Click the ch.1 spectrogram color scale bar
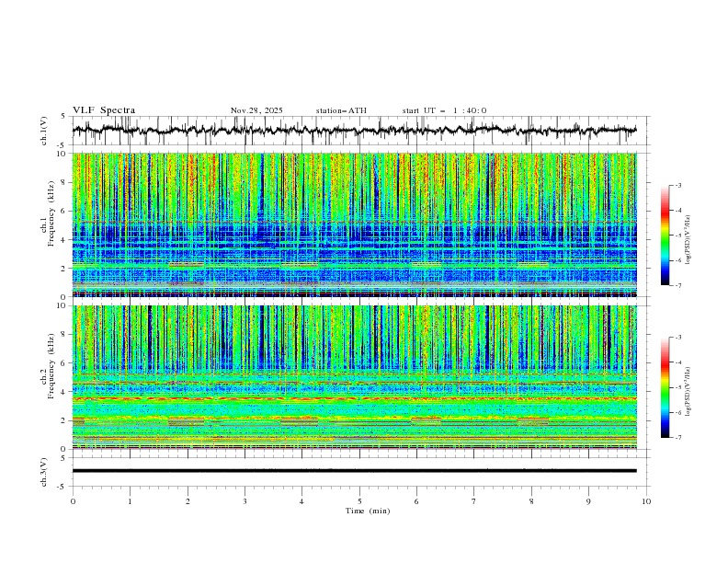728x563 pixels. pyautogui.click(x=665, y=236)
